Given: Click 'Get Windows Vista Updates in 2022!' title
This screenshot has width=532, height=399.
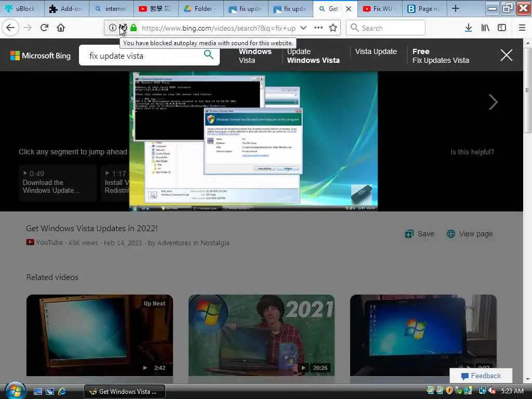Looking at the screenshot, I should point(91,229).
